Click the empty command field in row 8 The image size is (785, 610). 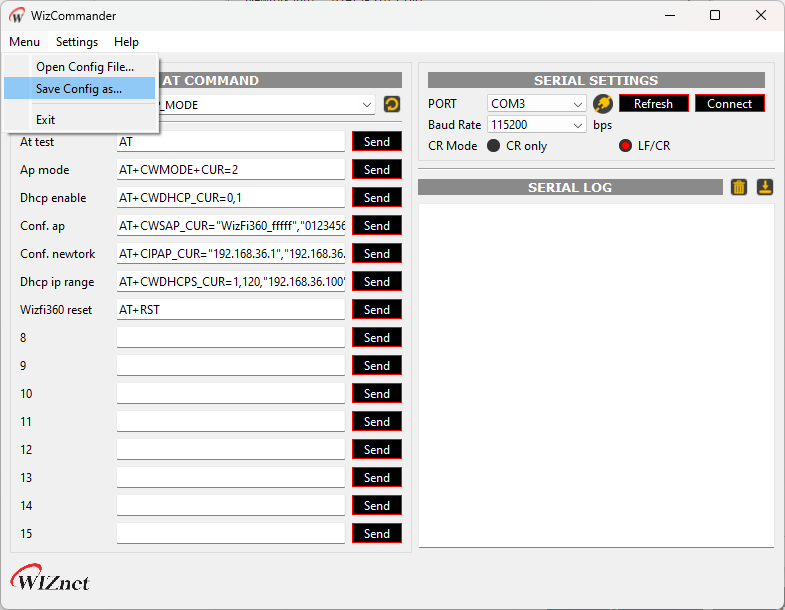point(231,338)
